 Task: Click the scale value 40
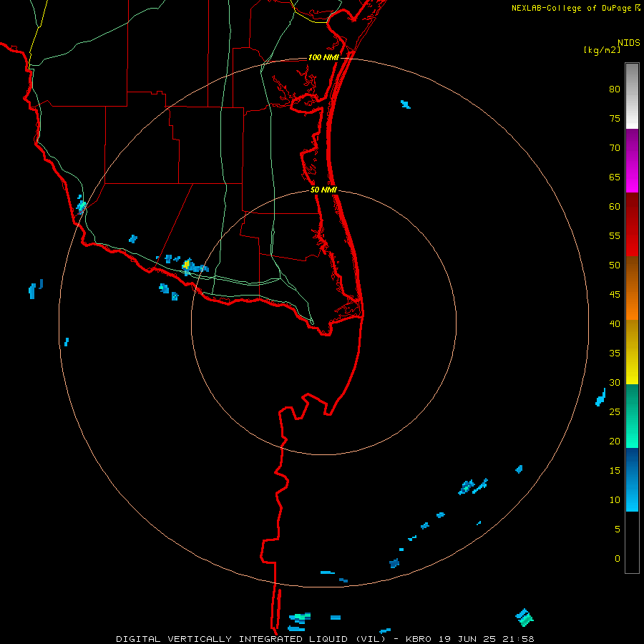615,323
